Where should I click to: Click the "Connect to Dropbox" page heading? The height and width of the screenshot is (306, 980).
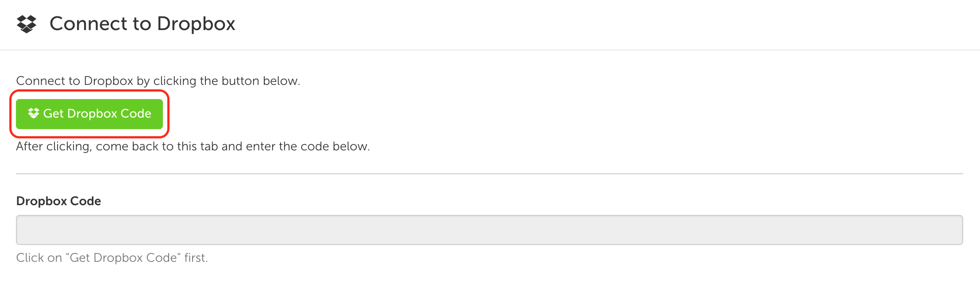[x=143, y=24]
